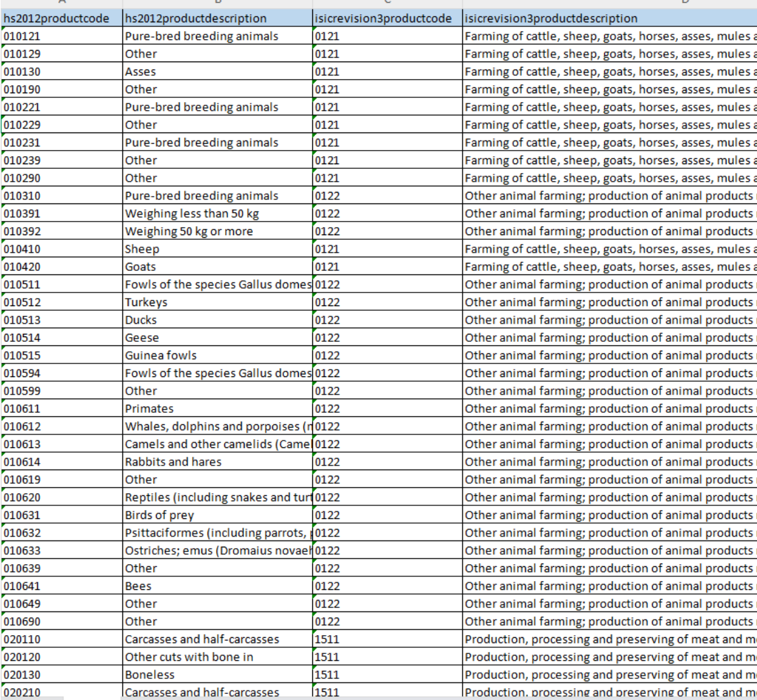Image resolution: width=757 pixels, height=700 pixels.
Task: Select the Weighing 50 kg or more cell
Action: 218,231
